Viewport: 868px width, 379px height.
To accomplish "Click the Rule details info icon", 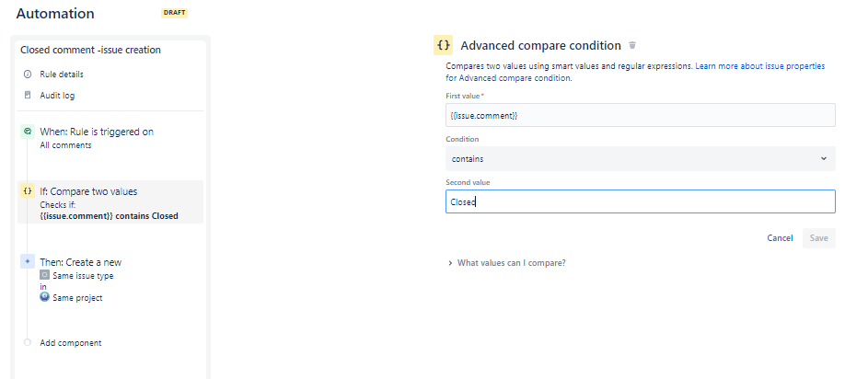I will [x=28, y=74].
